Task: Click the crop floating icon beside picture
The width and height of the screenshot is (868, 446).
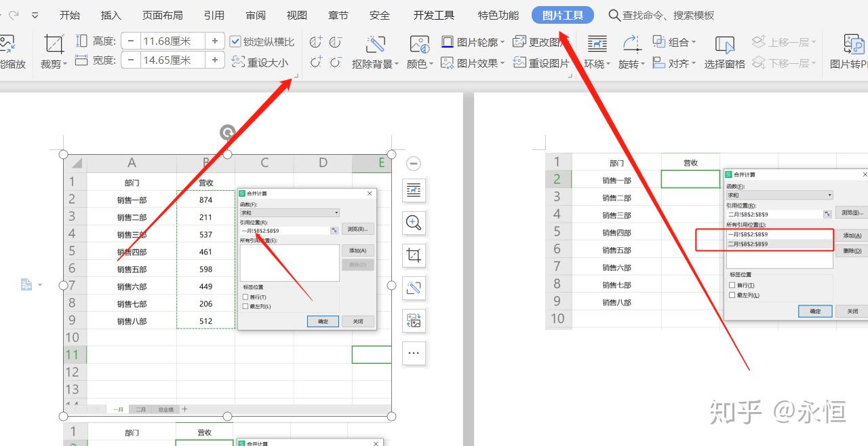Action: click(414, 255)
